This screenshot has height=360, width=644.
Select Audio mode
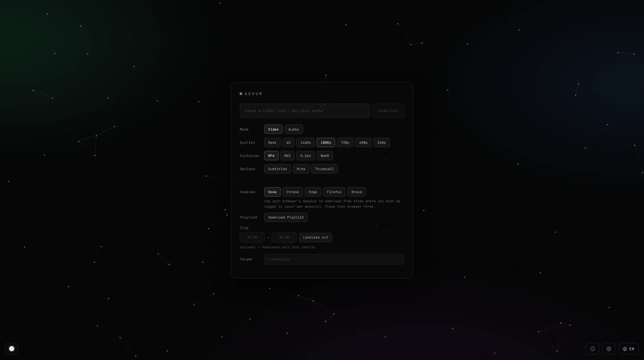(294, 129)
